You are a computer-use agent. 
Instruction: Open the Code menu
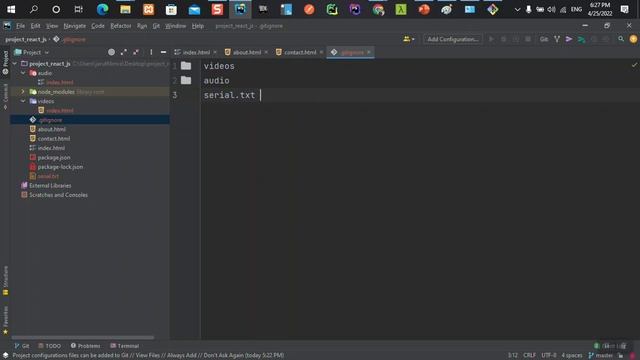pyautogui.click(x=98, y=26)
